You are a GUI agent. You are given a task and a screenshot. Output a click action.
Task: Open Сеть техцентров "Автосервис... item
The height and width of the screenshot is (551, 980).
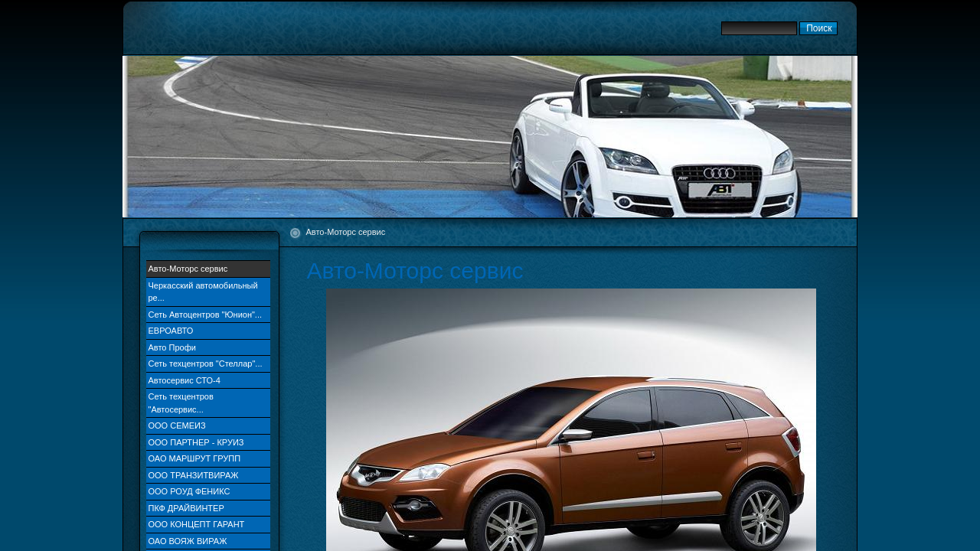pos(208,403)
